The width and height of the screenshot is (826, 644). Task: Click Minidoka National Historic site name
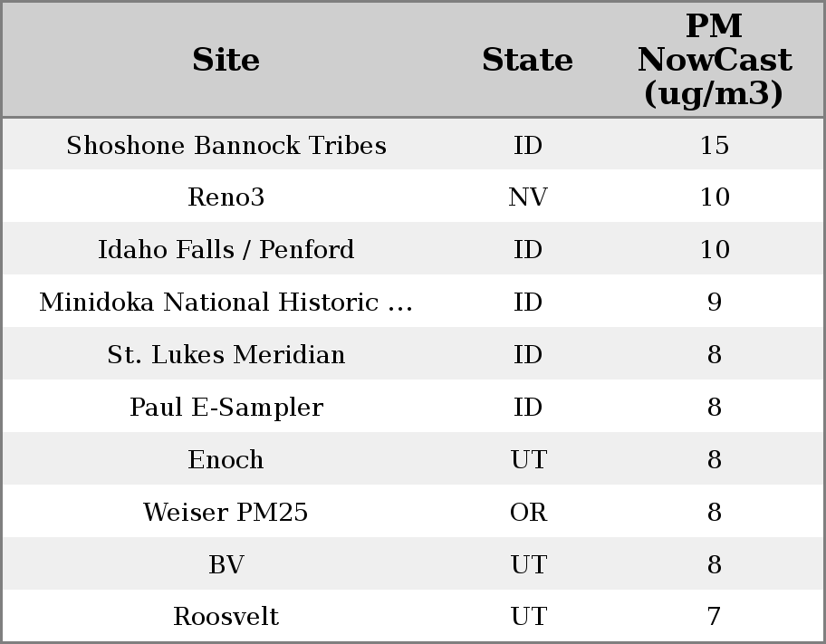pyautogui.click(x=226, y=303)
